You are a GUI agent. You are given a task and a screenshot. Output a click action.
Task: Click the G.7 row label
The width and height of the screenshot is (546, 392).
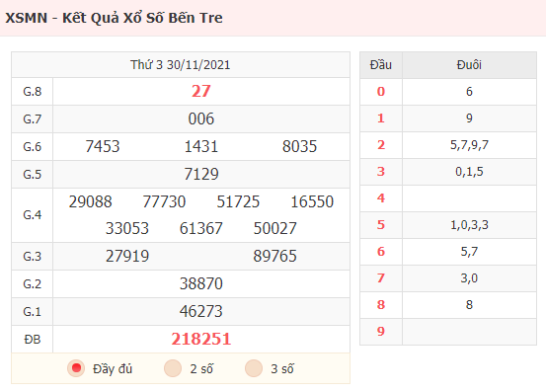tap(33, 119)
